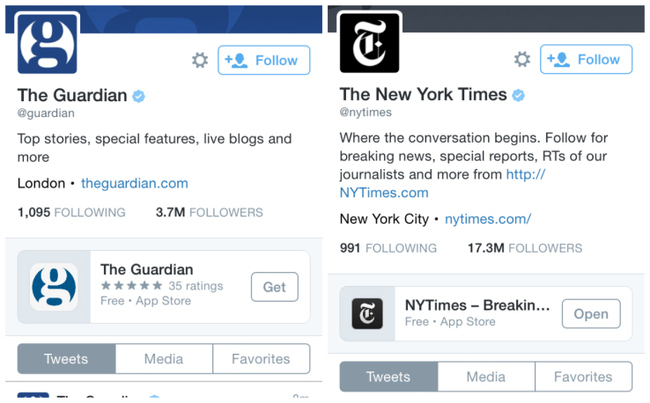Switch to Media tab on Guardian profile

pos(164,359)
